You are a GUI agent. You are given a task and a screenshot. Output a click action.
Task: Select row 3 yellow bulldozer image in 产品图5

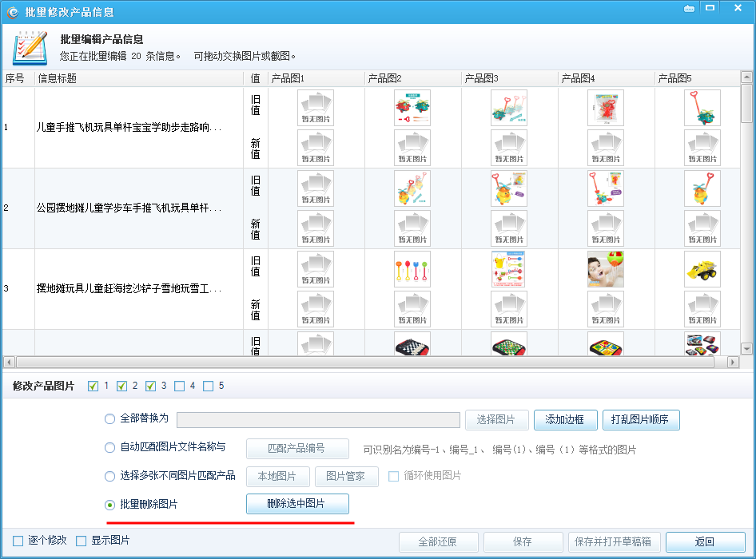pyautogui.click(x=702, y=269)
